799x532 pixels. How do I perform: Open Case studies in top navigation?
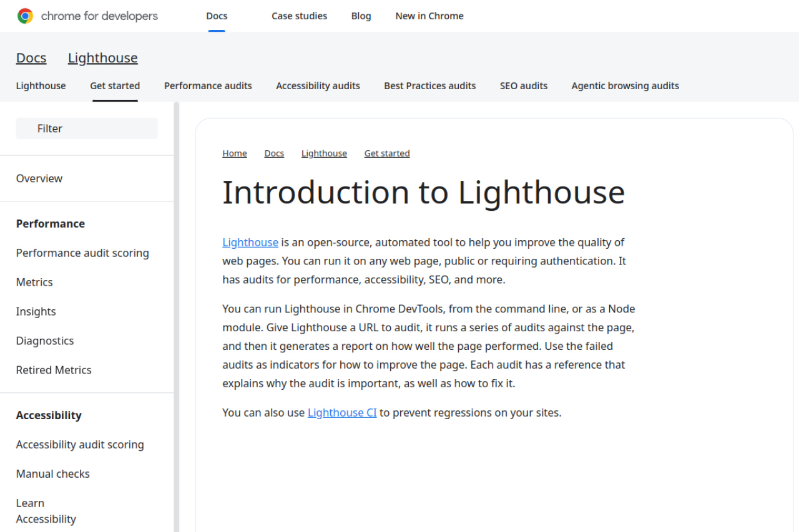299,16
